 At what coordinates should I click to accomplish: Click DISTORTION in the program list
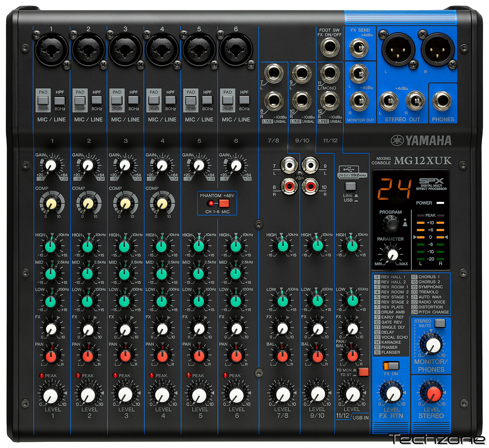point(431,307)
